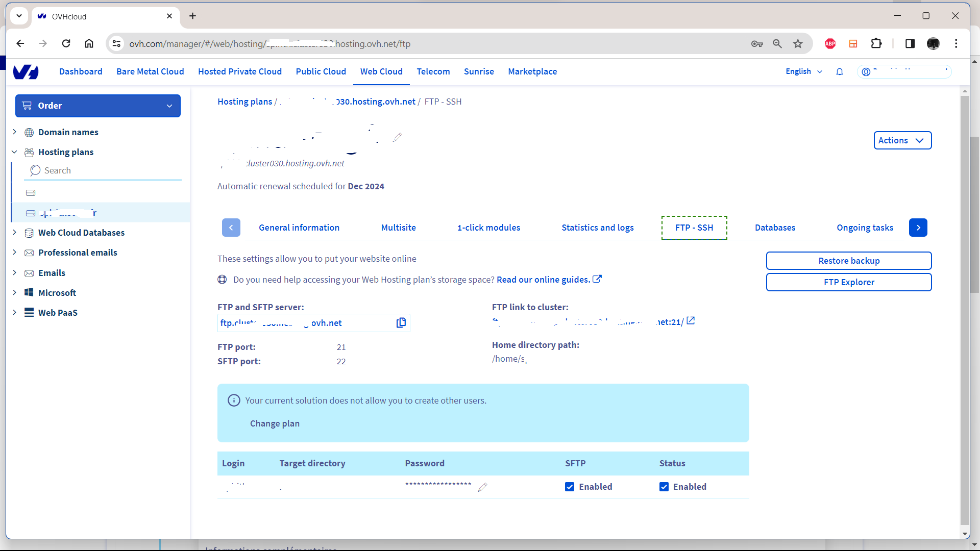Open the orange extension icon
This screenshot has width=980, height=551.
point(853,44)
